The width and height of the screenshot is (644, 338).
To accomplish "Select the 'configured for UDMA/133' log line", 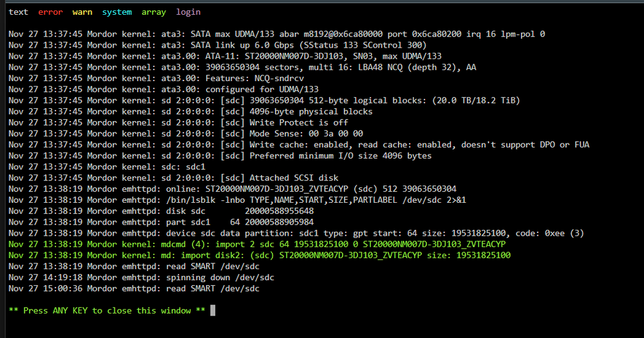I will [x=164, y=89].
